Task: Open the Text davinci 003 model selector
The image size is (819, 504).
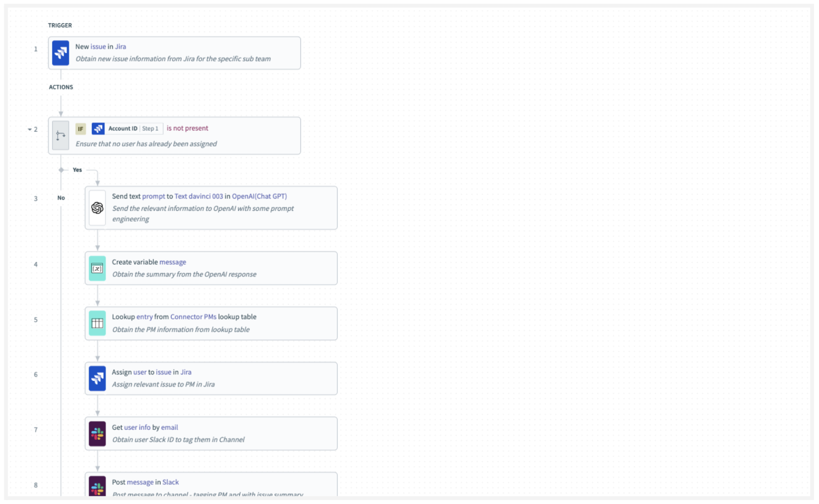Action: 198,196
